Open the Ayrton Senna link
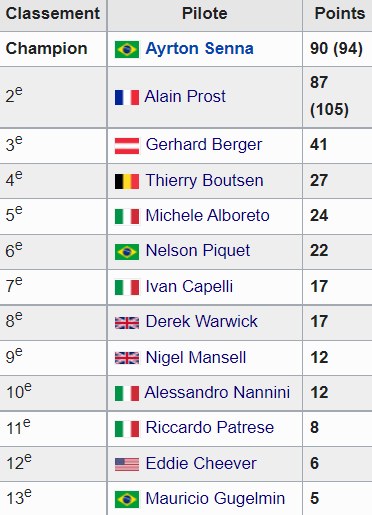The width and height of the screenshot is (372, 515). (x=200, y=49)
